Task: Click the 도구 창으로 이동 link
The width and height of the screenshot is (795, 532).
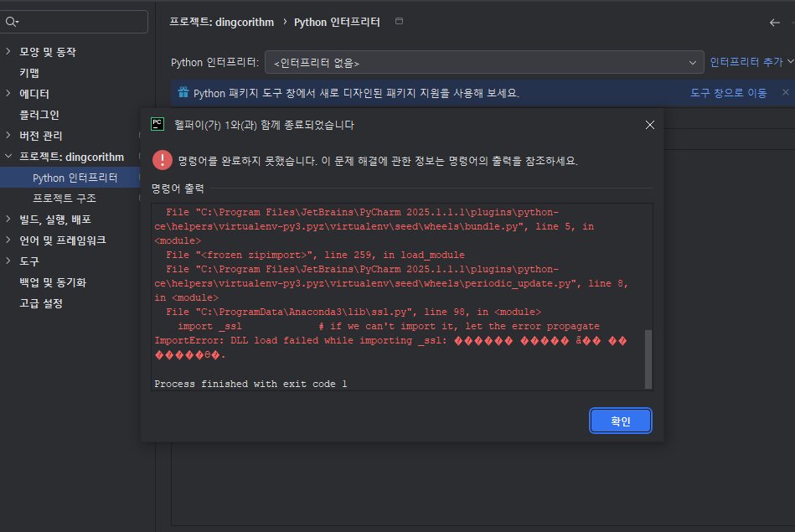Action: pyautogui.click(x=728, y=93)
